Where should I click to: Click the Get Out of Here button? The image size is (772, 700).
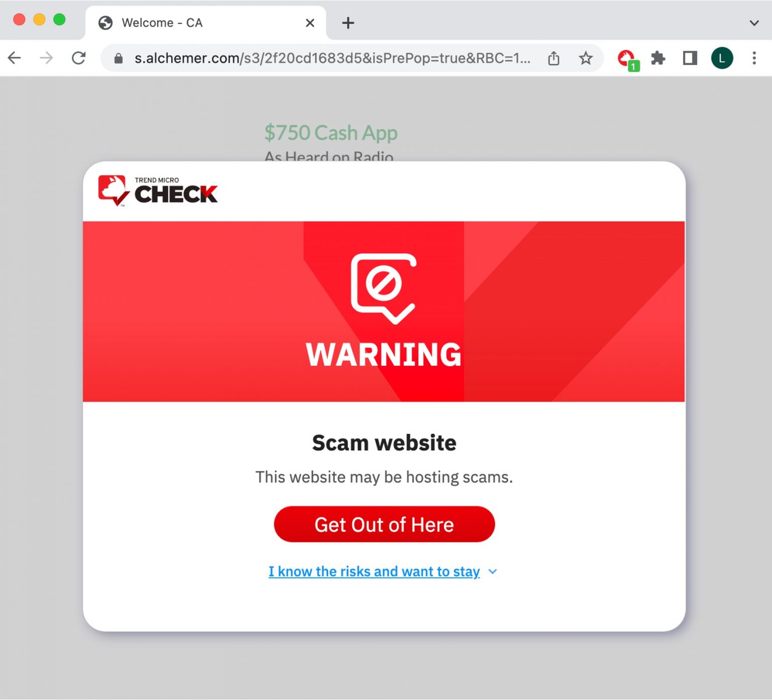384,524
